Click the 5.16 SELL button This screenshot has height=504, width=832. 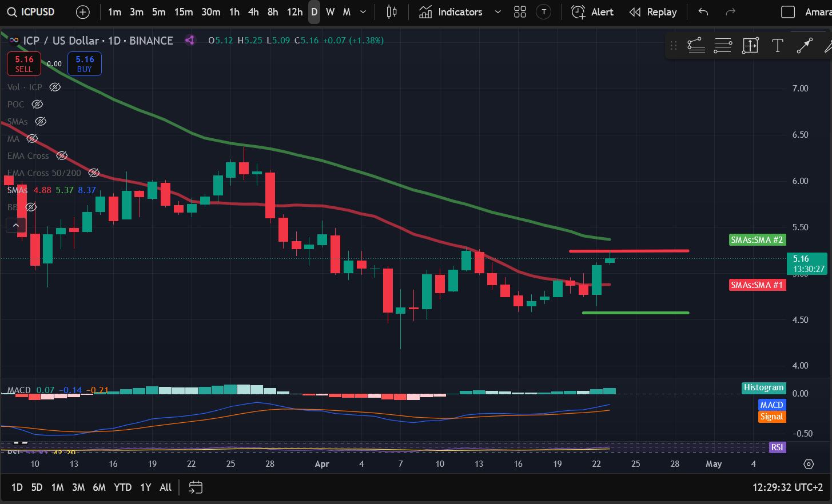click(24, 64)
